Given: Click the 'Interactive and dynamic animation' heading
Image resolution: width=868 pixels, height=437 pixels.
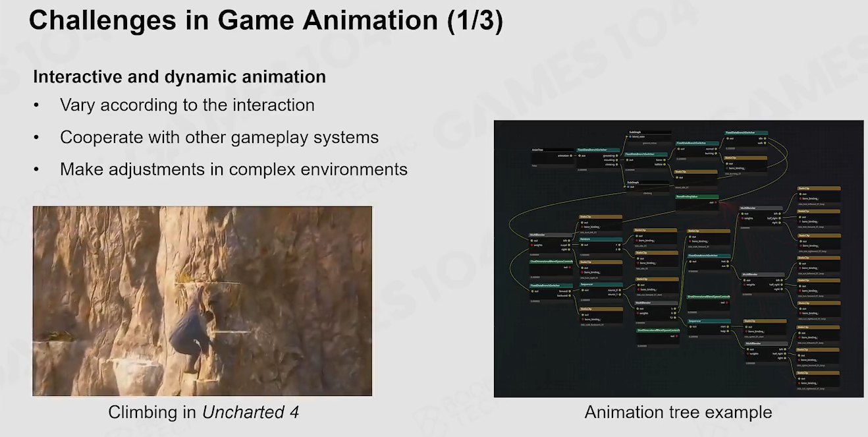Looking at the screenshot, I should coord(179,76).
